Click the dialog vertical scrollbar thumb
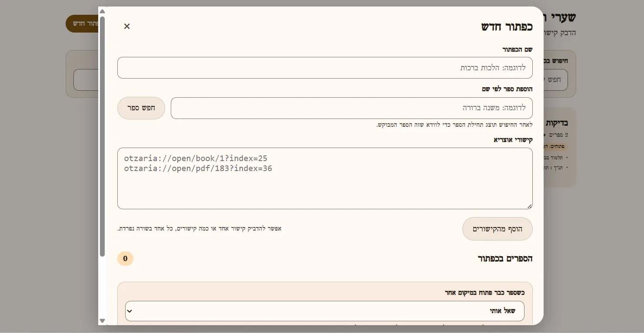The image size is (644, 333). tap(103, 136)
